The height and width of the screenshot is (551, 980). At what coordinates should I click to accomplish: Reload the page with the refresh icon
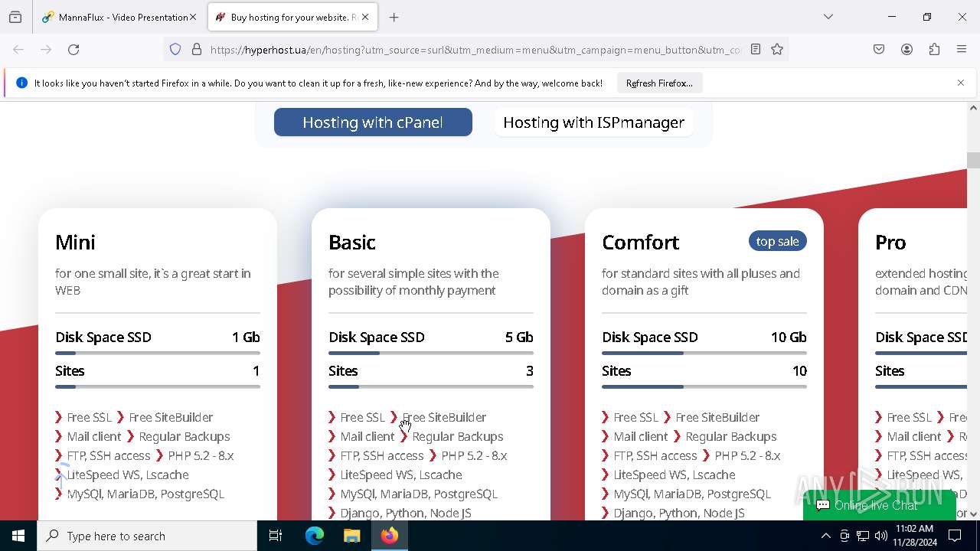tap(73, 50)
